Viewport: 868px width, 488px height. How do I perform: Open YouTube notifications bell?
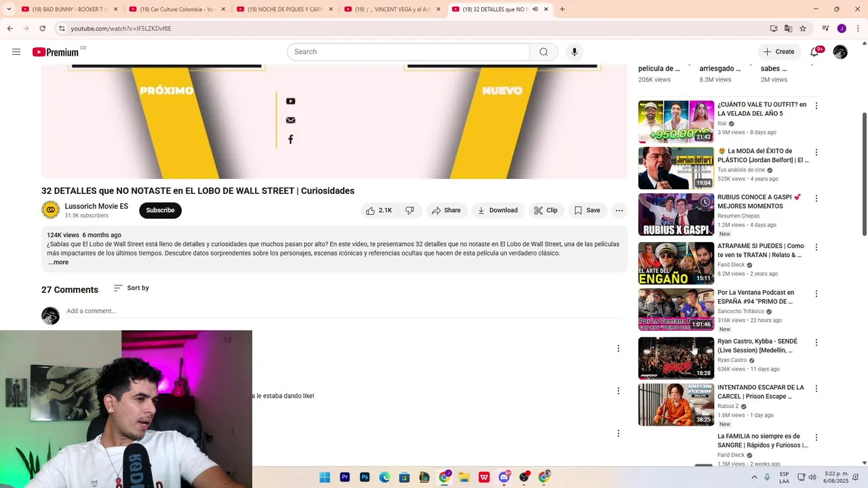814,52
